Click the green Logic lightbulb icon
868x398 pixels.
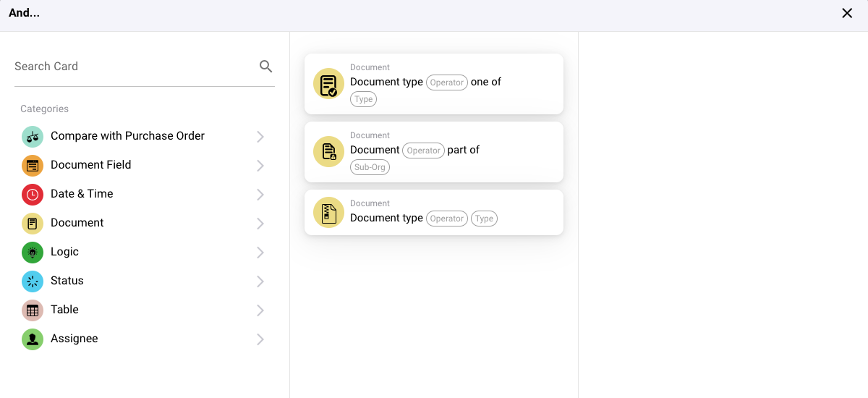point(33,253)
